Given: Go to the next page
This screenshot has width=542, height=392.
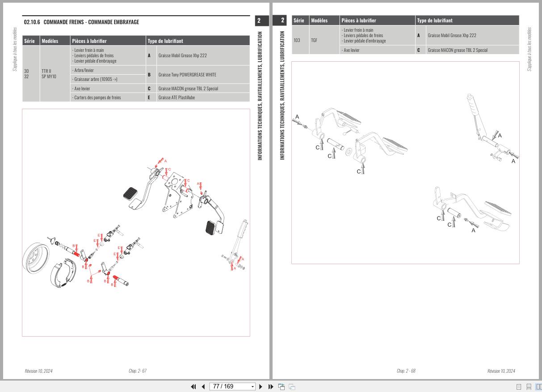Looking at the screenshot, I should coord(261,387).
